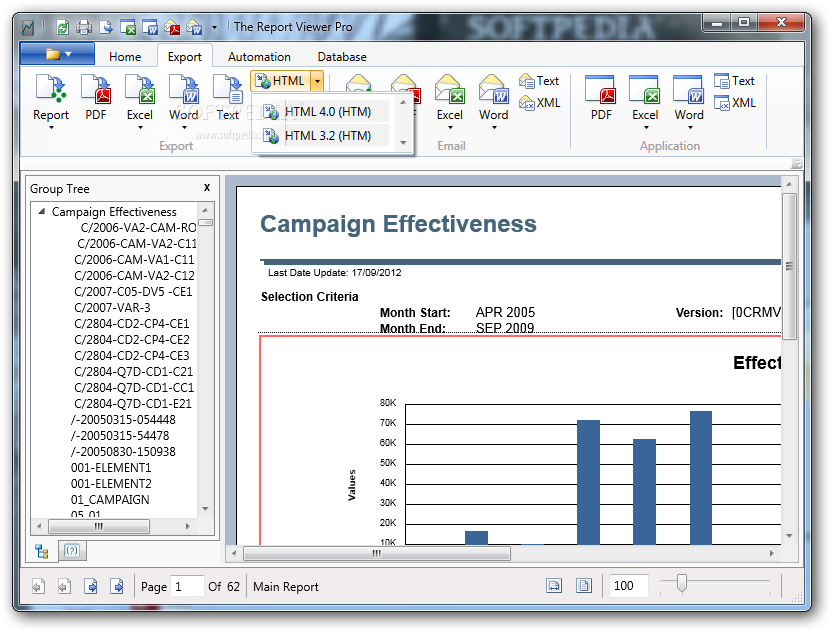Image resolution: width=832 pixels, height=632 pixels.
Task: Select 001-ELEMENT1 in group tree
Action: pyautogui.click(x=111, y=467)
